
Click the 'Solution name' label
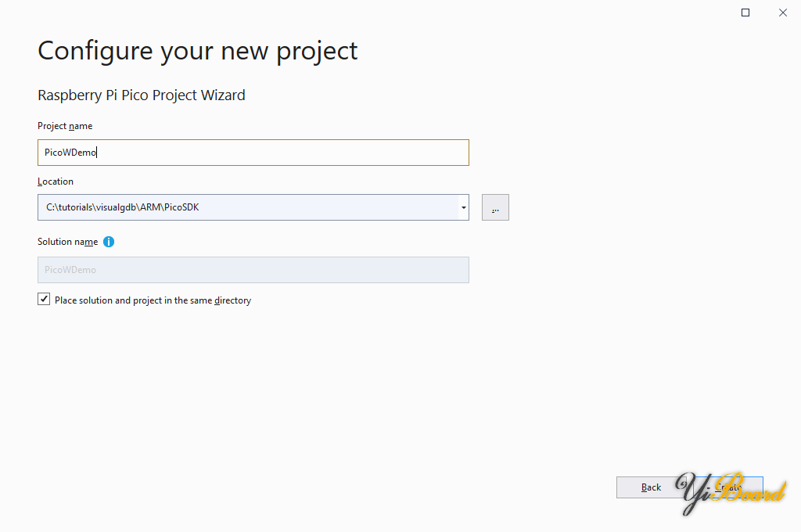[x=67, y=242]
